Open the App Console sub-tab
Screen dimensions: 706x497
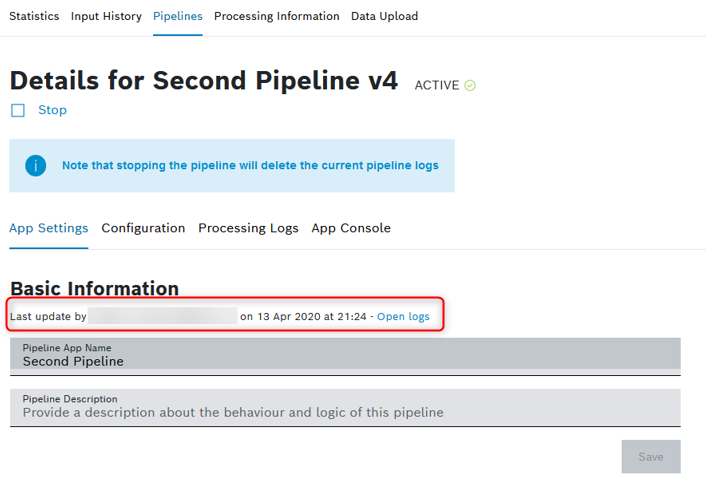[x=351, y=228]
